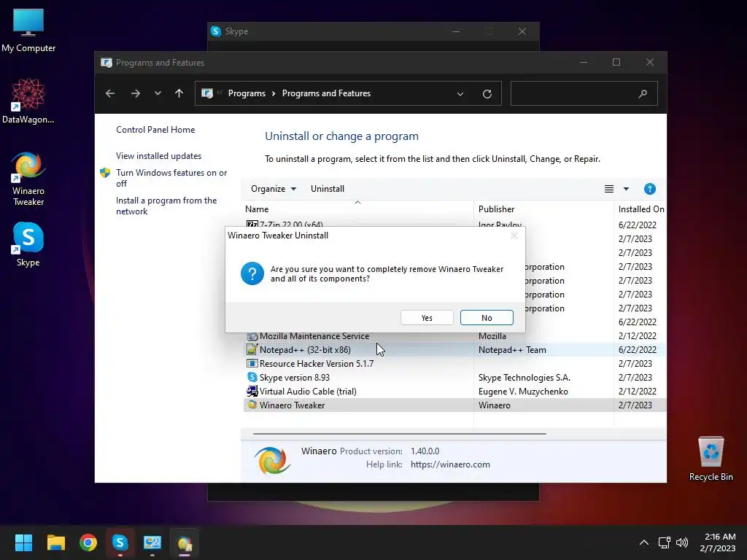Open the https://winaero.com help link
Screen dimensions: 747x560
(x=450, y=464)
